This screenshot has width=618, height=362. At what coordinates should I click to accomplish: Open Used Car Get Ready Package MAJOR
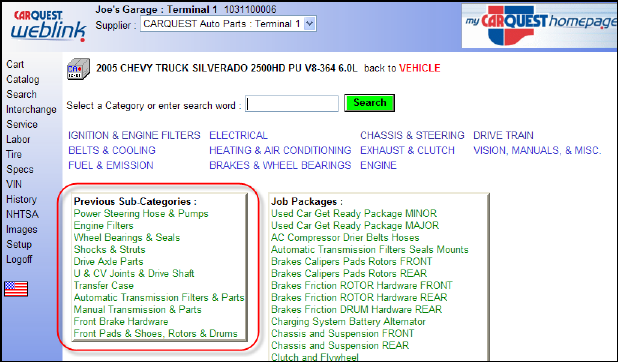(355, 226)
